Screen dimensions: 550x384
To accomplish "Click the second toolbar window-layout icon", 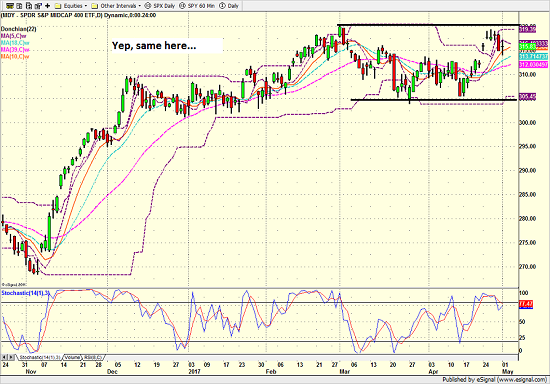I will pos(20,6).
